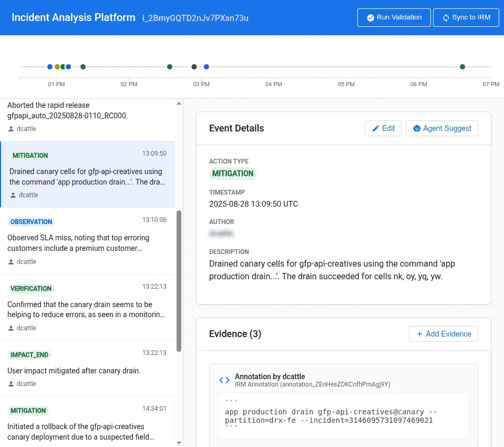Click the event list scroll up arrow
Image resolution: width=504 pixels, height=447 pixels.
coord(179,104)
